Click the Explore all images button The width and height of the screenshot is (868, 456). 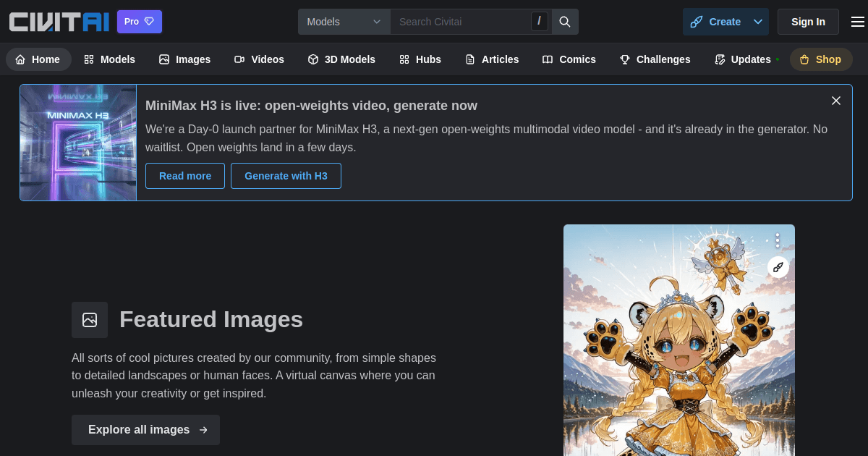145,430
